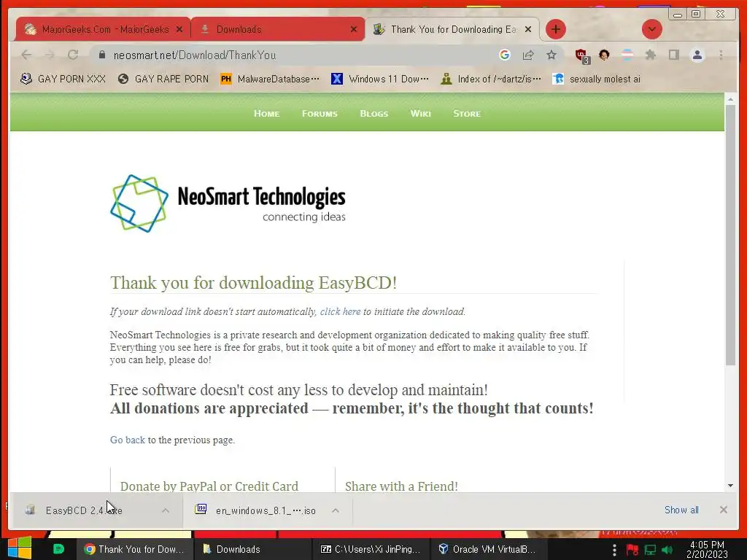Click the 'Share with a Friend!' heading
The width and height of the screenshot is (747, 560).
tap(401, 486)
